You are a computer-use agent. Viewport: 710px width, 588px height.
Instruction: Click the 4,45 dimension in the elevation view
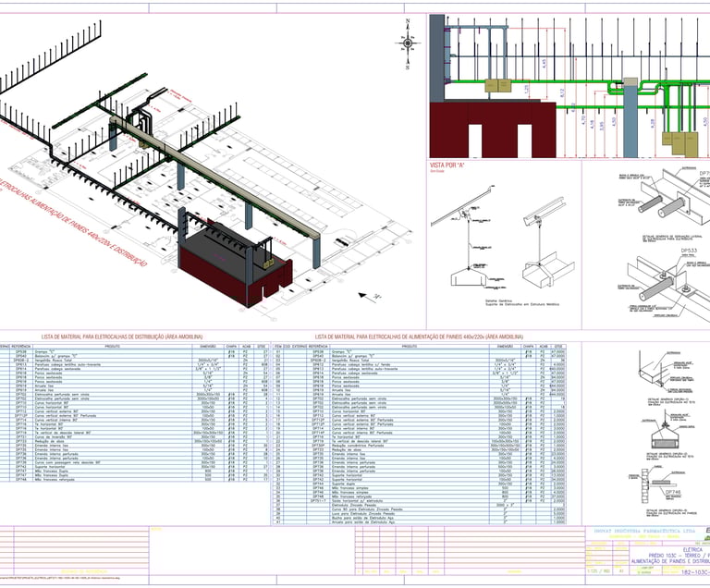544,64
